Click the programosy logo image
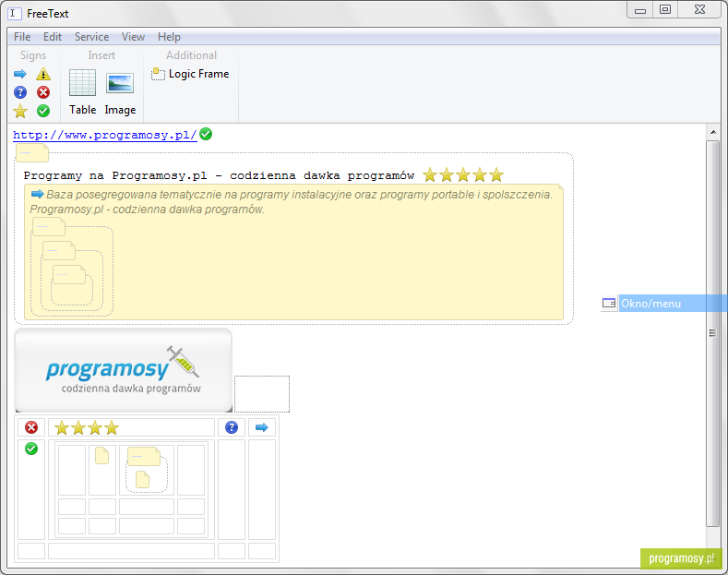 tap(124, 370)
